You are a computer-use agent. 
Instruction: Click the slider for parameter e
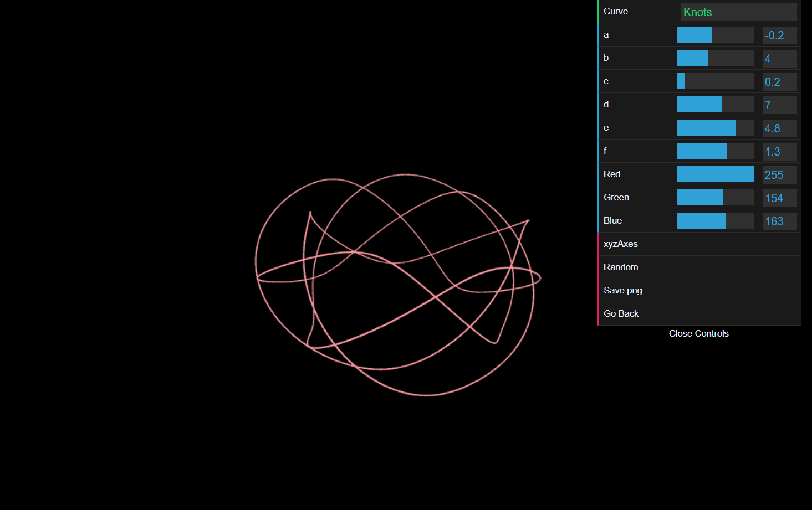pyautogui.click(x=714, y=127)
